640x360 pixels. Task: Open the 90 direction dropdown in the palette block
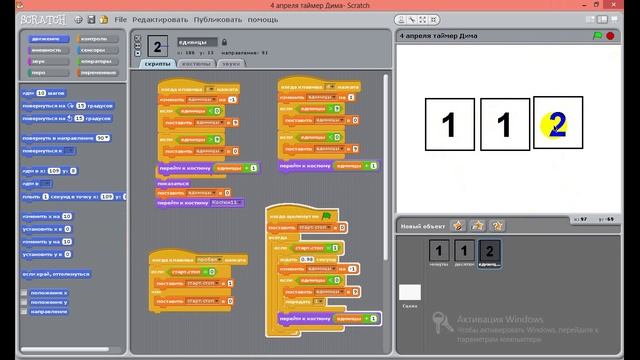107,138
